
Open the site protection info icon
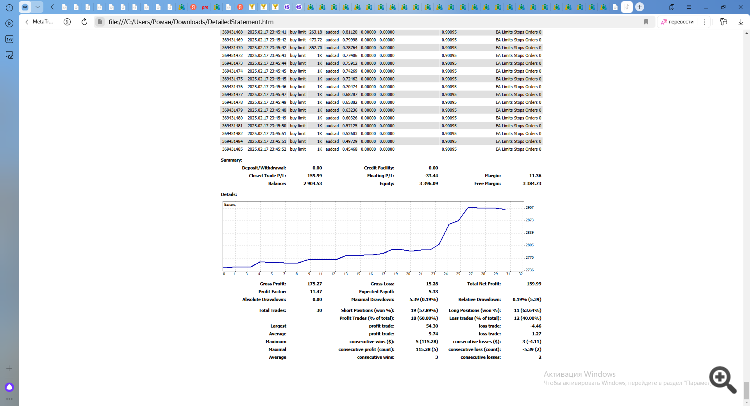tap(67, 22)
